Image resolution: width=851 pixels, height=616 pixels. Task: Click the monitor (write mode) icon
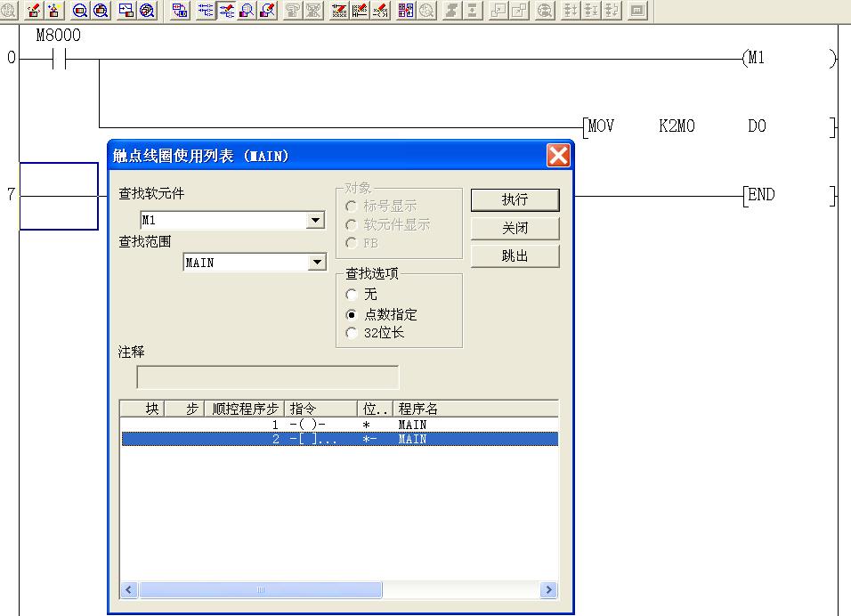tap(267, 11)
